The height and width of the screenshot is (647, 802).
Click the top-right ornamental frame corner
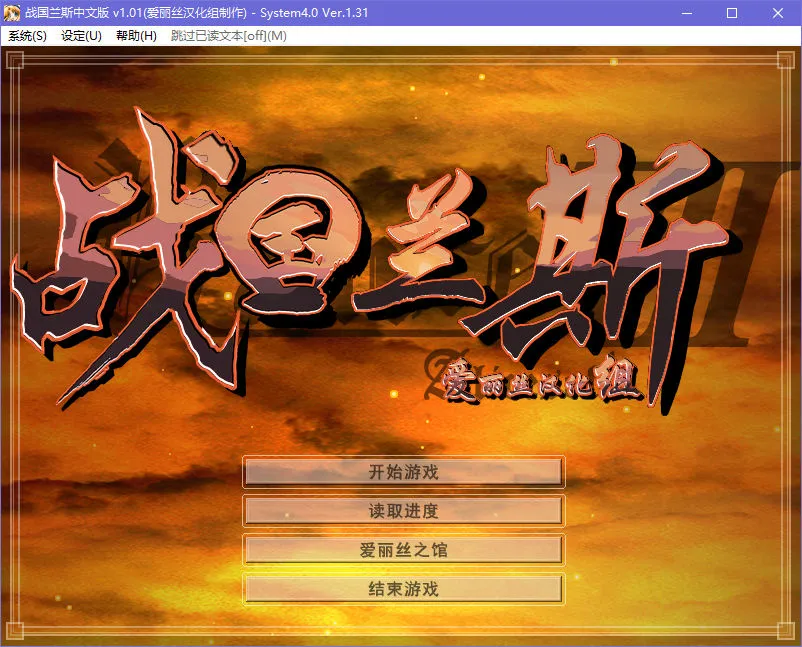point(788,60)
